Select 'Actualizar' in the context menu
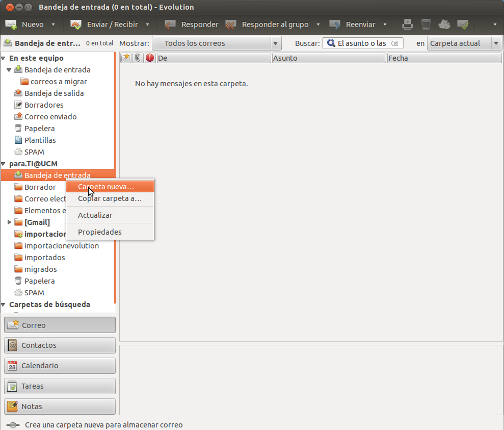Viewport: 504px width, 430px height. coord(110,215)
